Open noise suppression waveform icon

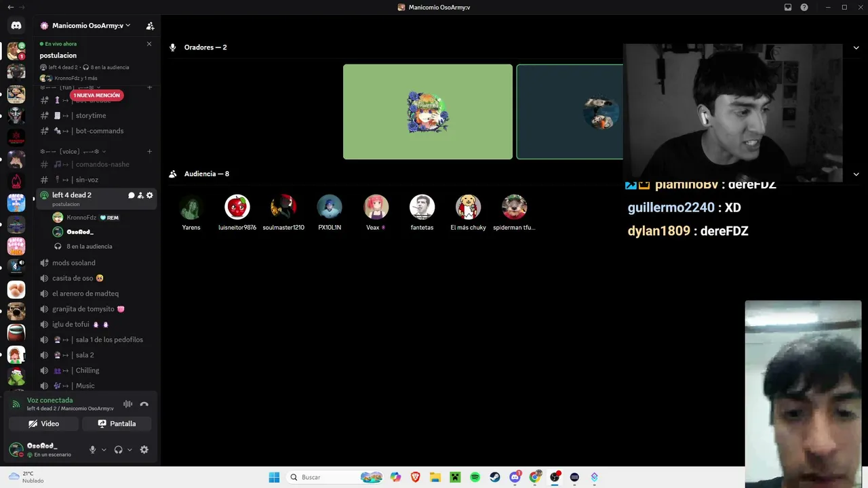point(127,404)
